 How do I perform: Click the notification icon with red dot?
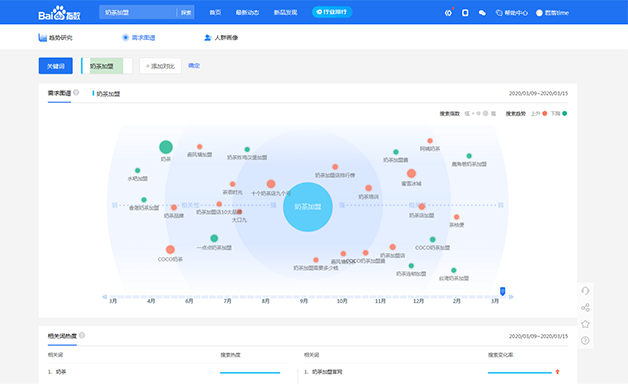[x=449, y=13]
